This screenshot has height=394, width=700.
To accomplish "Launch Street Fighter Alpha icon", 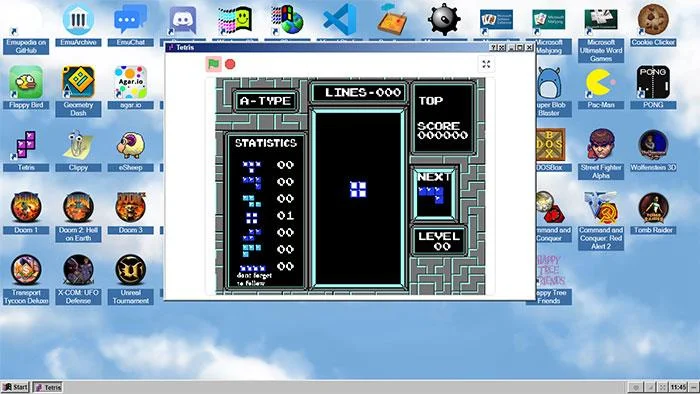I will (601, 154).
